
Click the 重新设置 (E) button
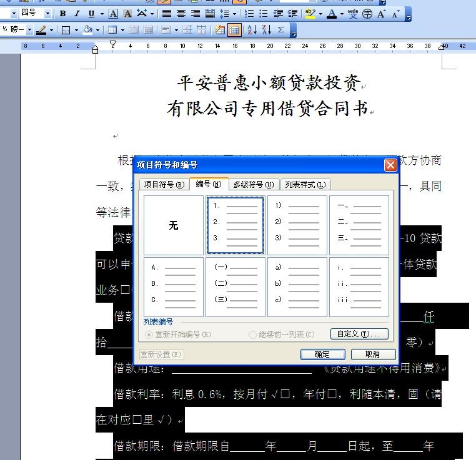coord(161,354)
